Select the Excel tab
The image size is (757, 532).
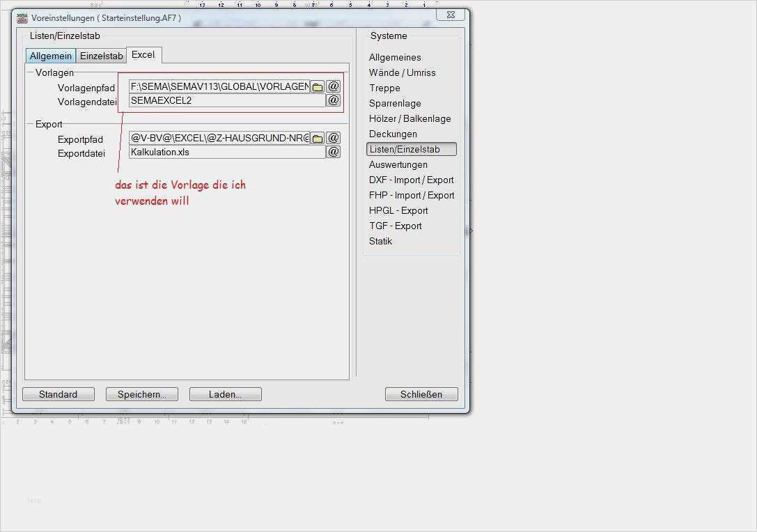click(143, 54)
